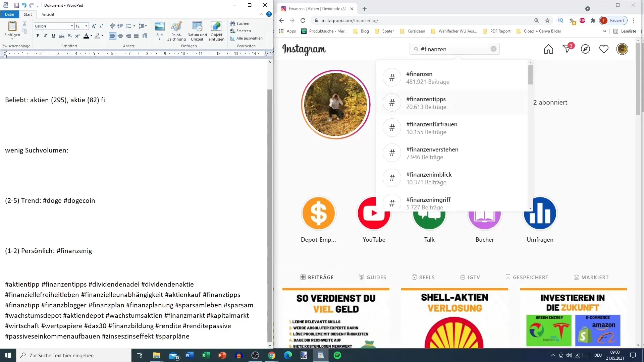Expand the Einfügen paste options arrow

click(x=12, y=39)
